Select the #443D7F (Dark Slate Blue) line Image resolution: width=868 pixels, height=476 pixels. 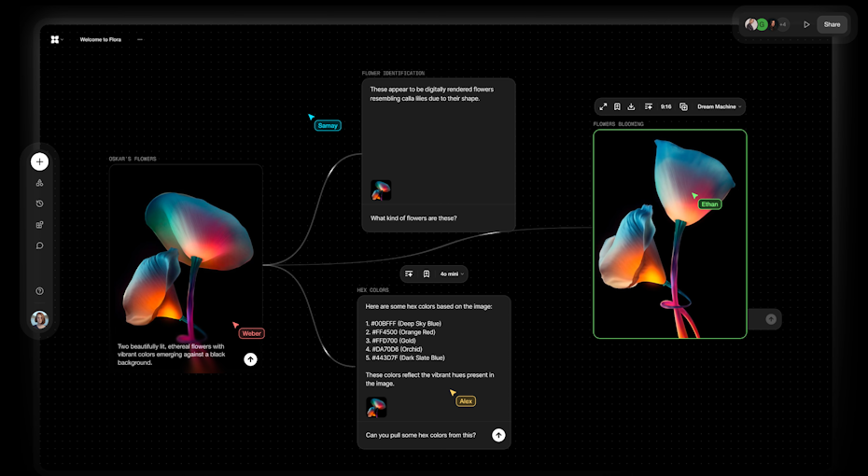click(x=405, y=357)
